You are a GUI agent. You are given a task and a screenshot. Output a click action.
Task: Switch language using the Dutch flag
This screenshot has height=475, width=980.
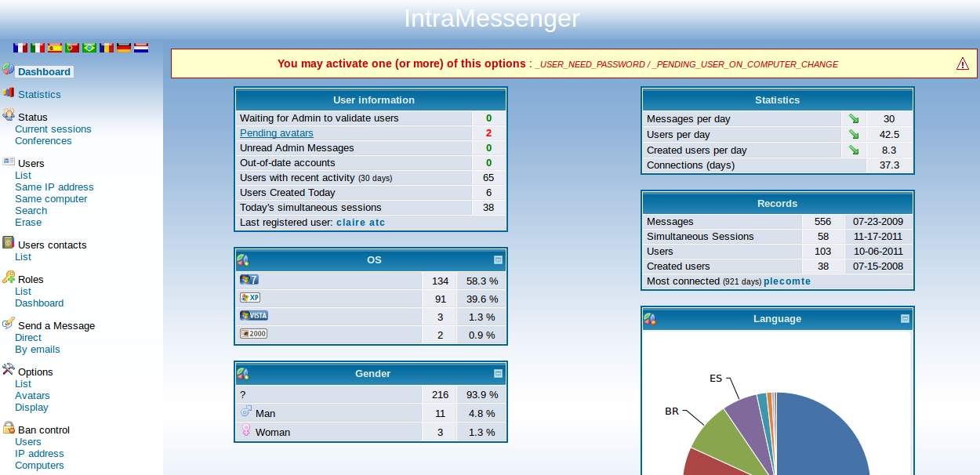tap(141, 48)
